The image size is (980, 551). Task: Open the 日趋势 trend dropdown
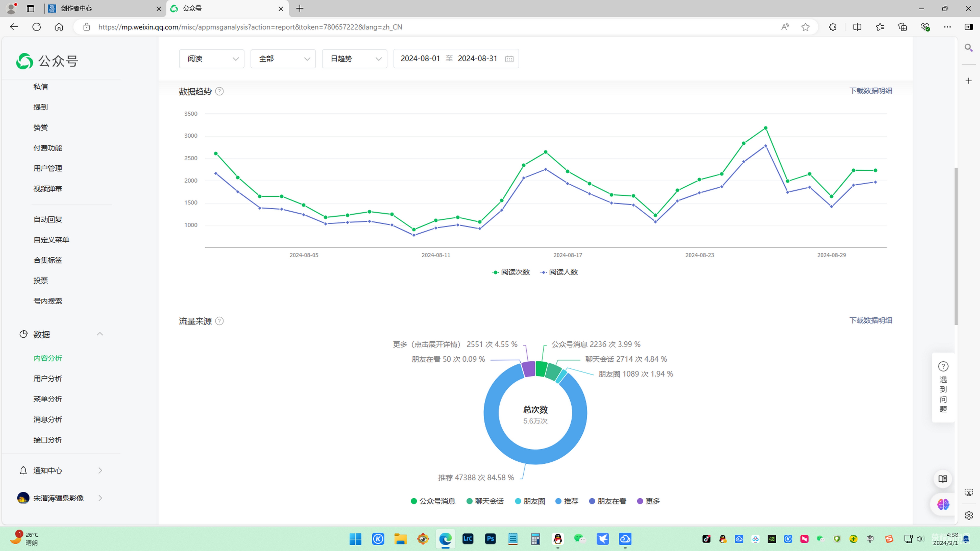coord(354,59)
